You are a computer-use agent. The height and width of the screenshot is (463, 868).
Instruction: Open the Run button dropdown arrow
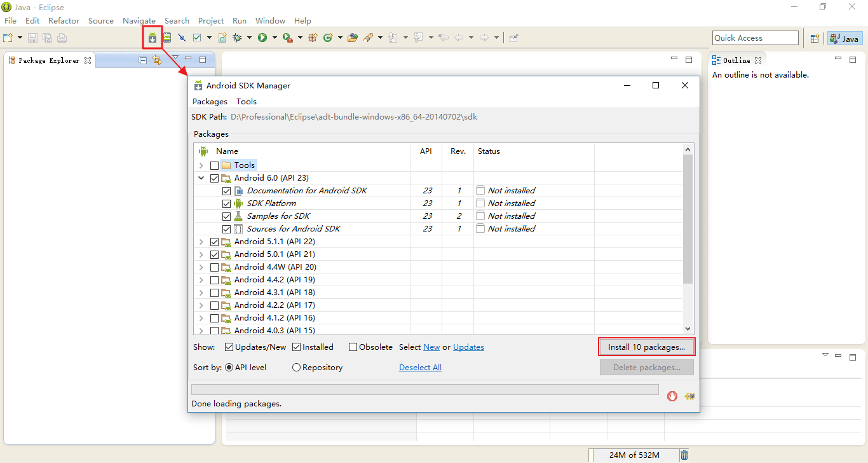(x=275, y=38)
